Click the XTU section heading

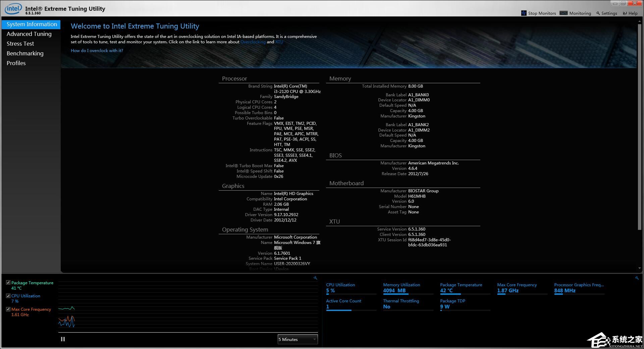point(334,221)
